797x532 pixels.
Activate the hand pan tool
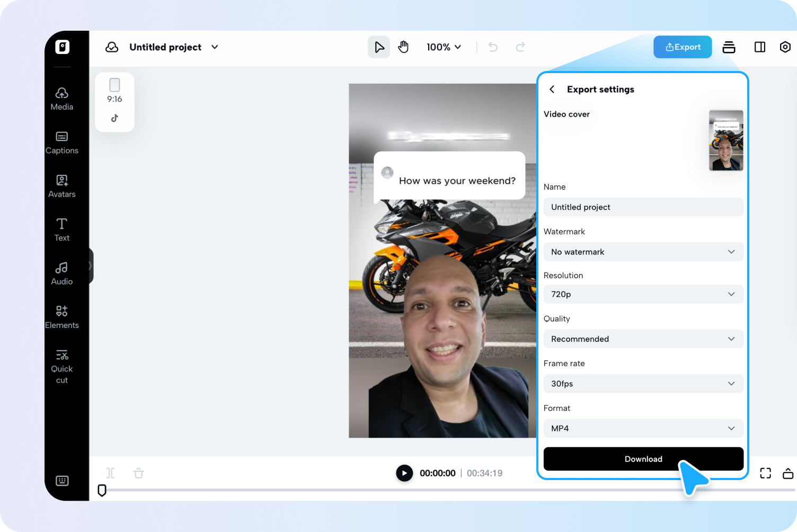click(404, 47)
